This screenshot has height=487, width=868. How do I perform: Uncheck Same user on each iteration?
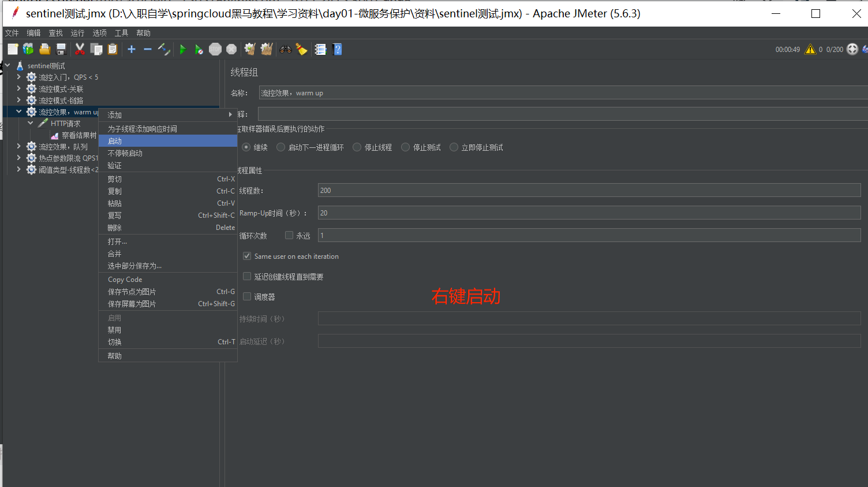pyautogui.click(x=247, y=256)
